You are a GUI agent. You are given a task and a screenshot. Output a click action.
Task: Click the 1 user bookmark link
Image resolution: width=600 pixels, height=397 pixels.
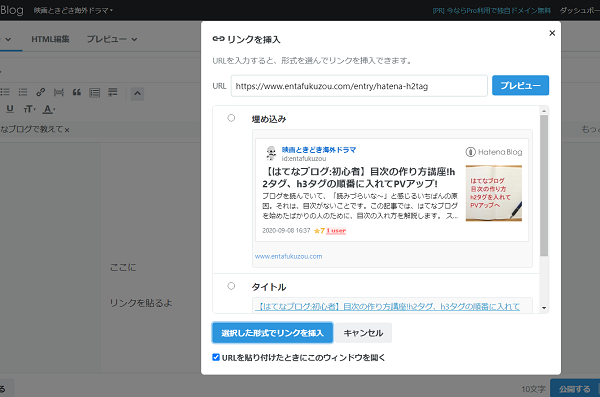point(336,230)
